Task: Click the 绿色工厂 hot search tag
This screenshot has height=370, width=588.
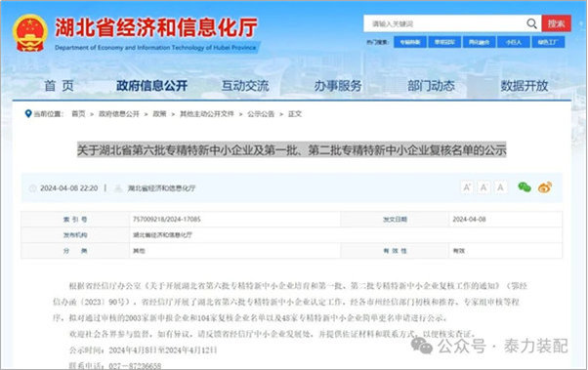Action: (548, 42)
